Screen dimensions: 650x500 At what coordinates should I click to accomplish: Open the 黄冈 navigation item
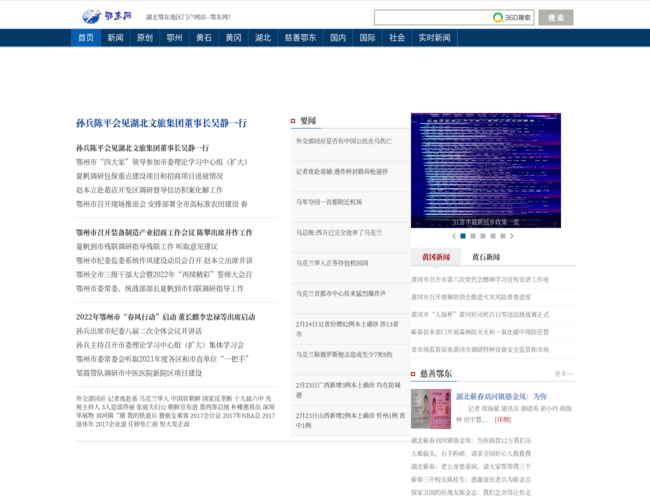point(233,38)
